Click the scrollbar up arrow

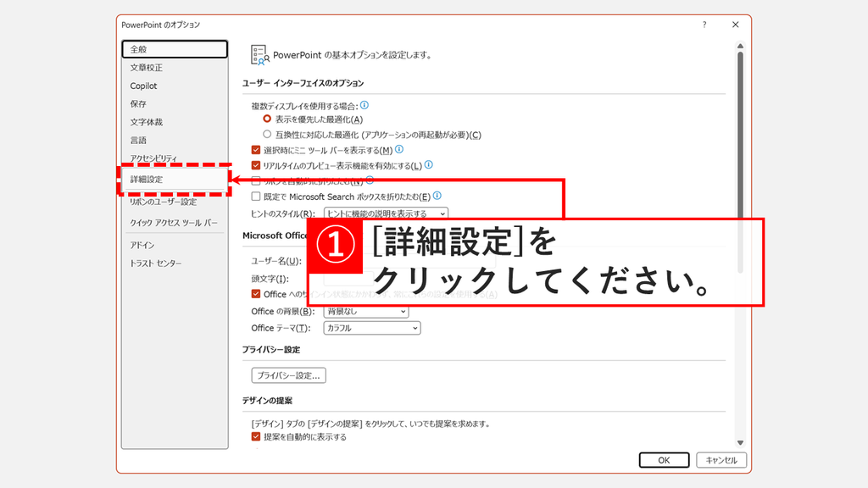740,47
